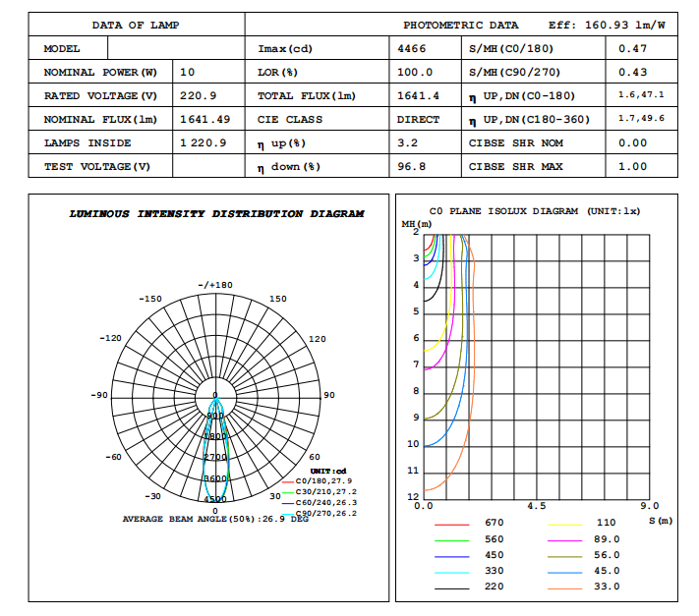The height and width of the screenshot is (616, 699).
Task: Click the cyan 330 lux legend line
Action: point(451,573)
